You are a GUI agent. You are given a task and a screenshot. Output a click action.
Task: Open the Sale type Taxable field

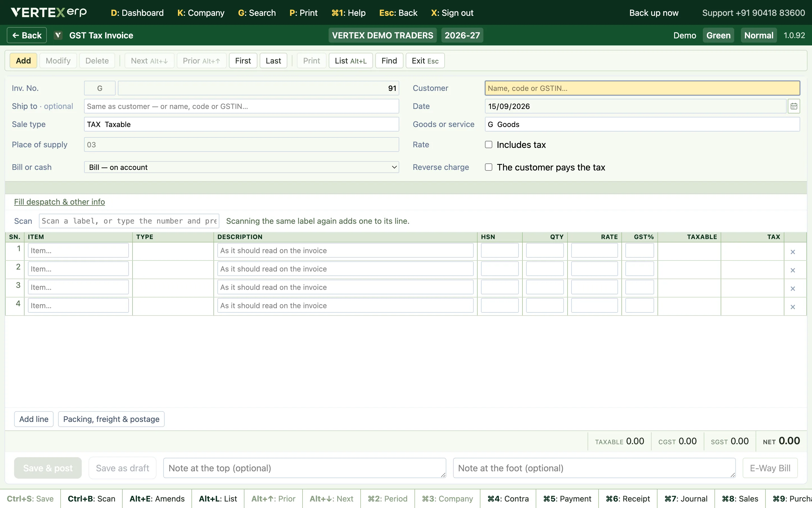pyautogui.click(x=241, y=124)
